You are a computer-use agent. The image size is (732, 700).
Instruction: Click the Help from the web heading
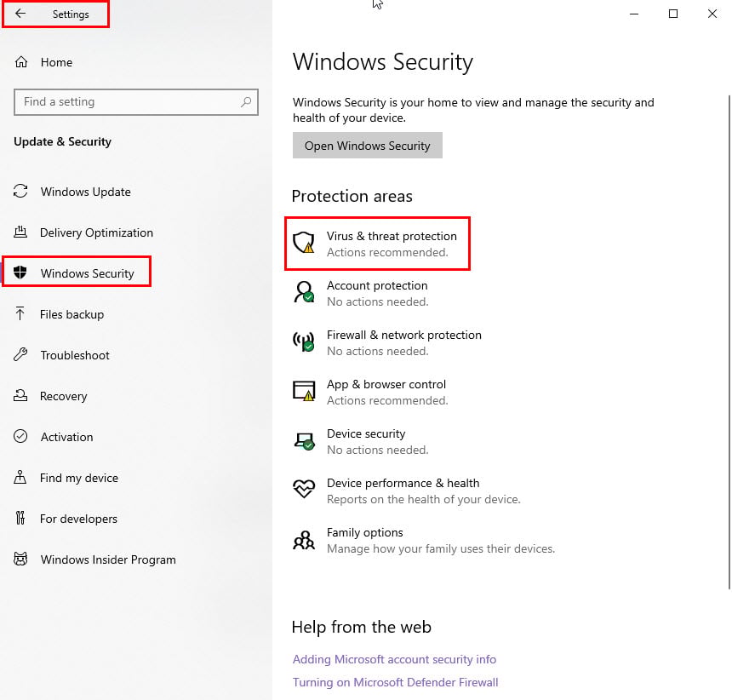(x=362, y=627)
